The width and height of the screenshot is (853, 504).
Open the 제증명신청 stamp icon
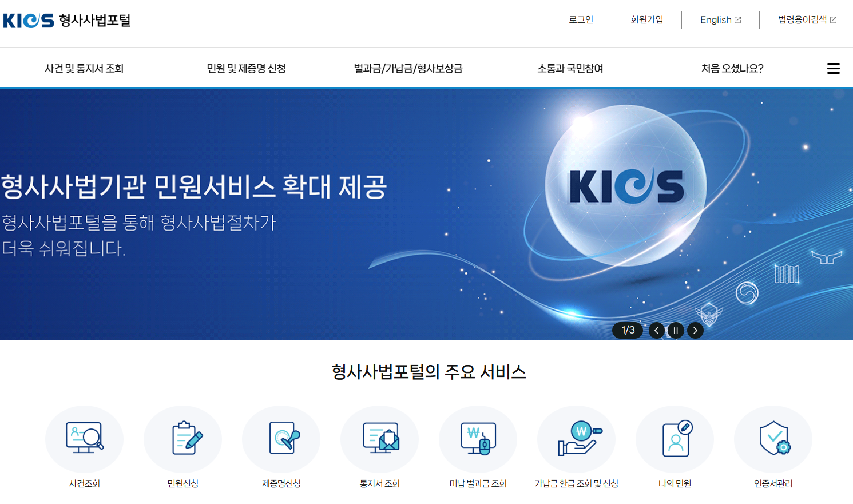click(x=281, y=439)
